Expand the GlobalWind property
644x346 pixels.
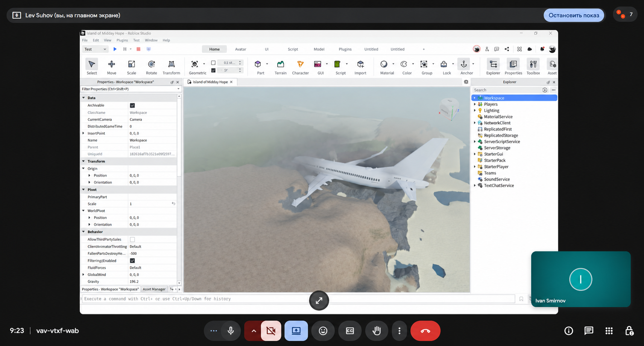(84, 274)
